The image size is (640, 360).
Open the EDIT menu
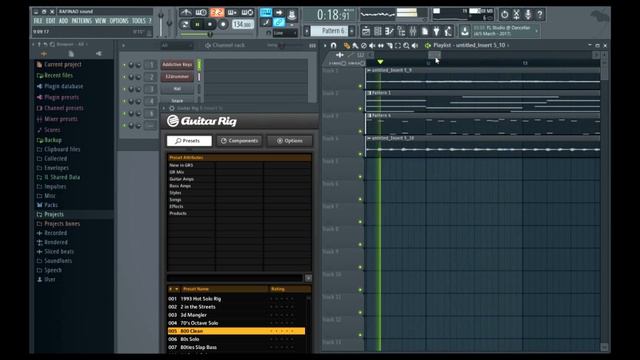[51, 21]
